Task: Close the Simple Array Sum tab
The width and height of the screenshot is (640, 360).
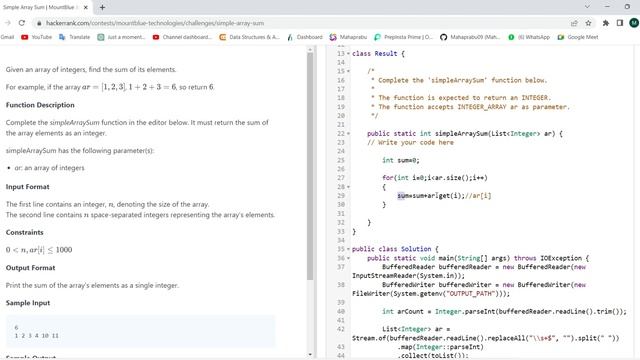Action: point(86,7)
